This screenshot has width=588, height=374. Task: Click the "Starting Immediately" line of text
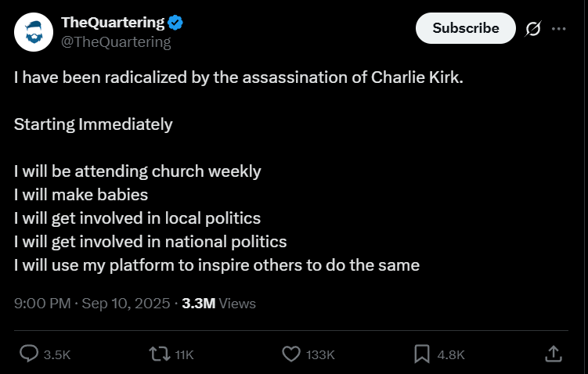(93, 124)
